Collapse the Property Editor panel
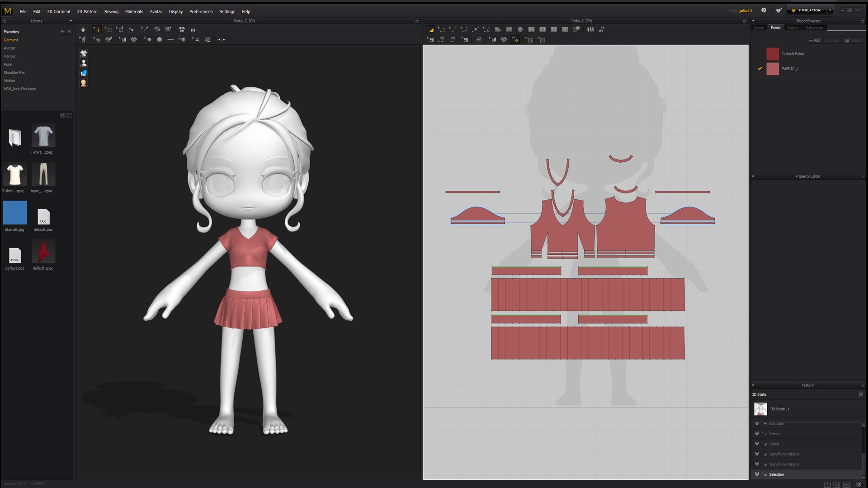 (x=753, y=176)
